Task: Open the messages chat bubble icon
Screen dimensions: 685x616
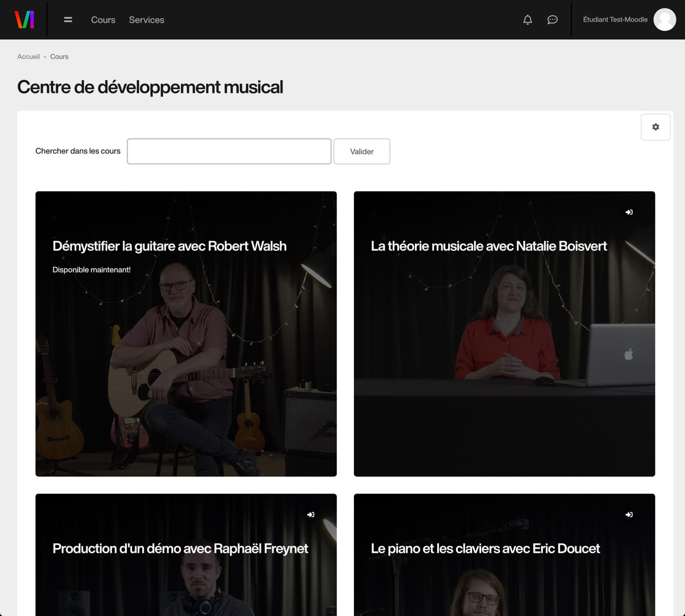Action: (x=552, y=19)
